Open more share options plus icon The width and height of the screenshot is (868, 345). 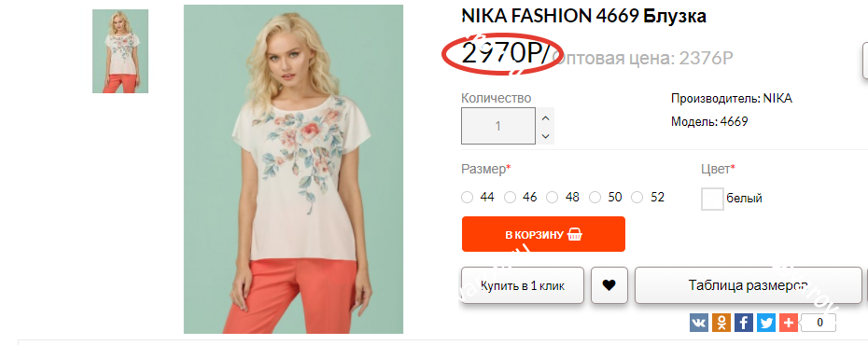click(x=789, y=323)
